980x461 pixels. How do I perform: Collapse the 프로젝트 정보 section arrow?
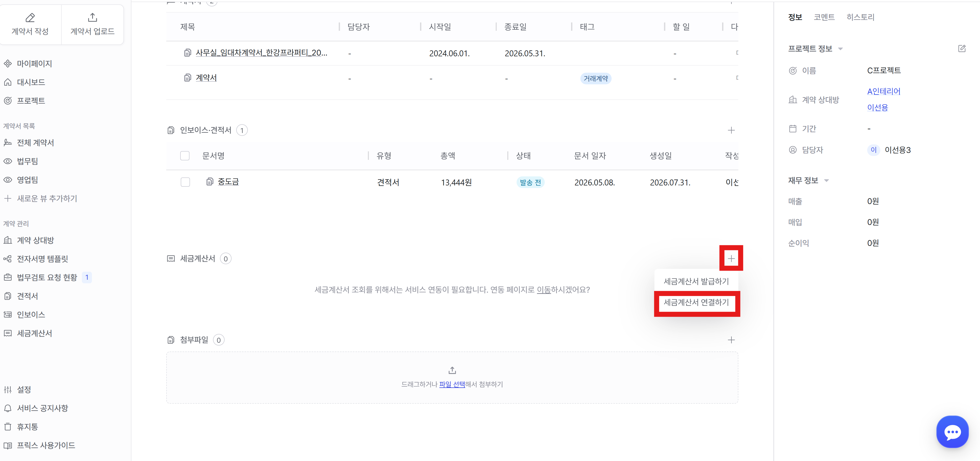840,49
